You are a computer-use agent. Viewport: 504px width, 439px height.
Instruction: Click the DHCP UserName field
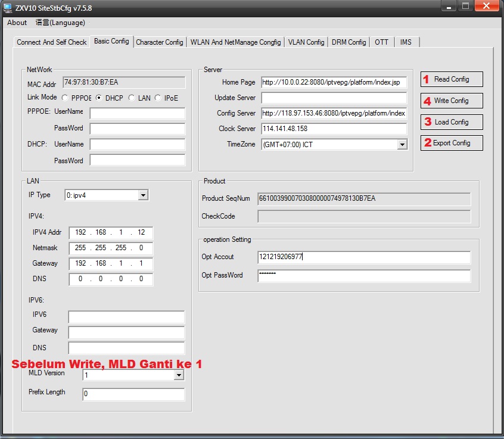point(137,144)
